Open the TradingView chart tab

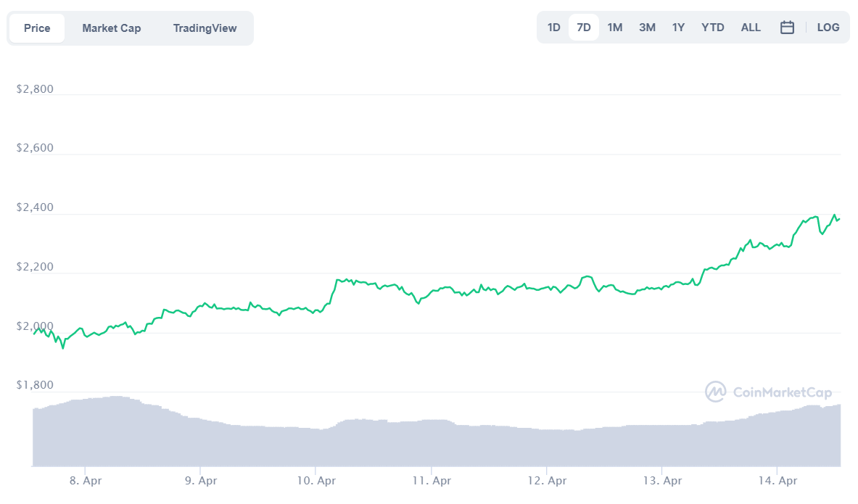(205, 28)
